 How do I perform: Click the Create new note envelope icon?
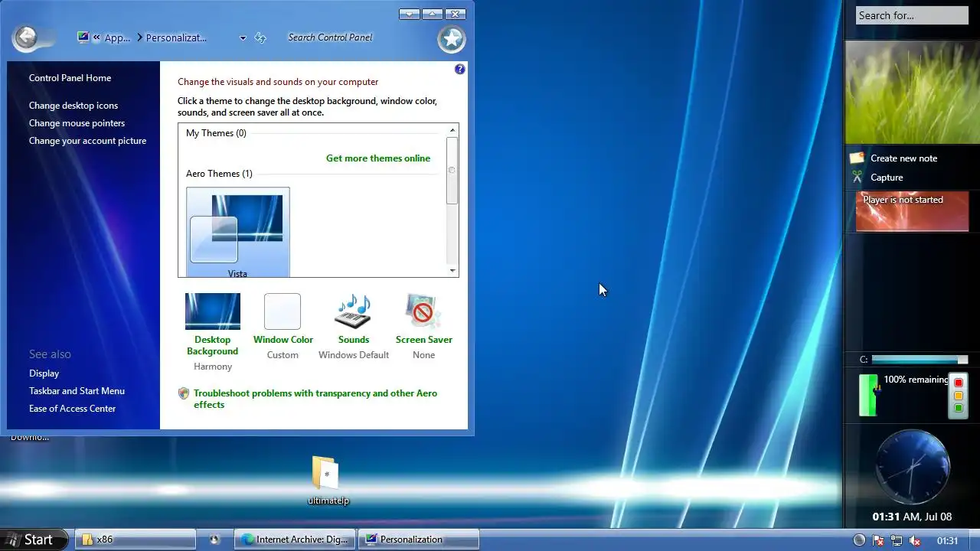[857, 158]
